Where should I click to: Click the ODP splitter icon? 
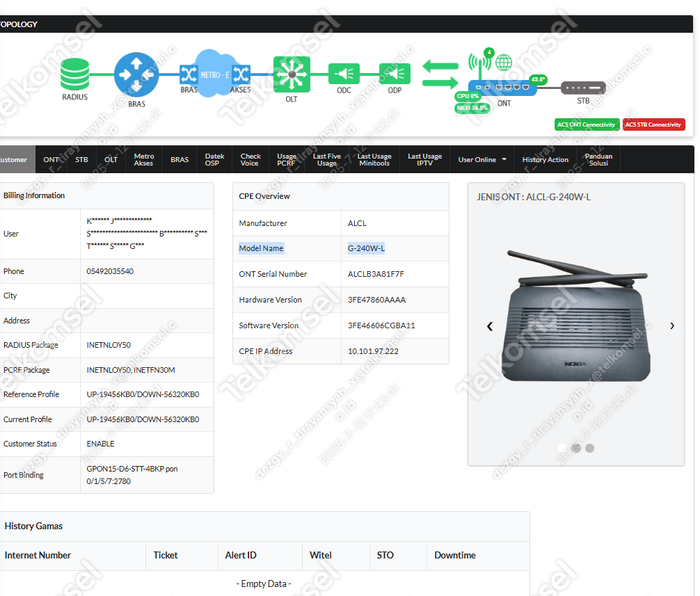tap(395, 74)
